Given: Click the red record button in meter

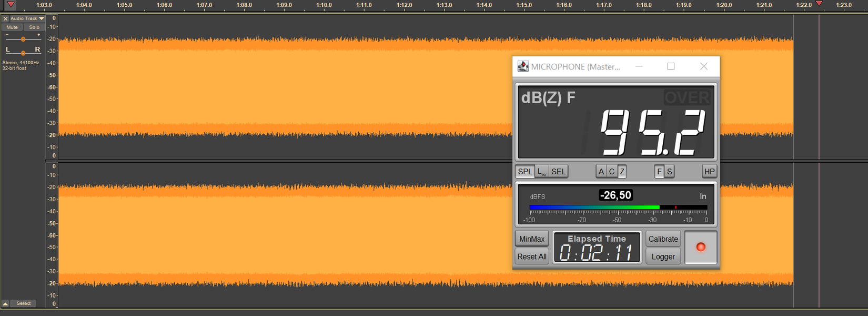Looking at the screenshot, I should 701,248.
